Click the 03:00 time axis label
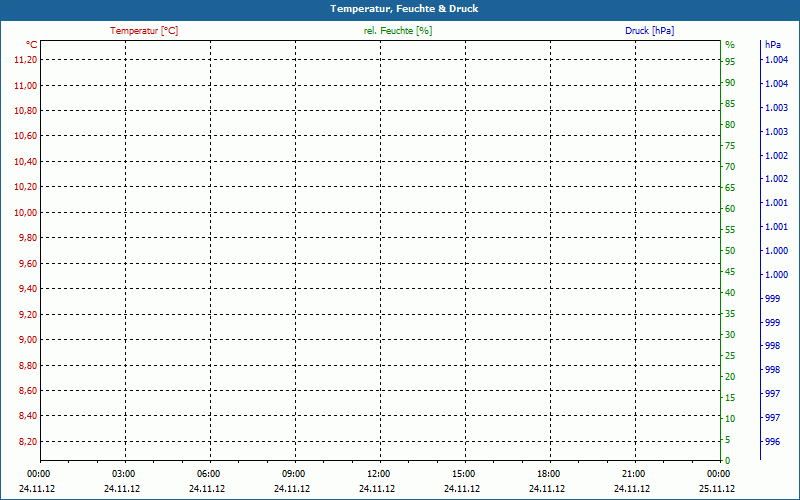 tap(123, 474)
